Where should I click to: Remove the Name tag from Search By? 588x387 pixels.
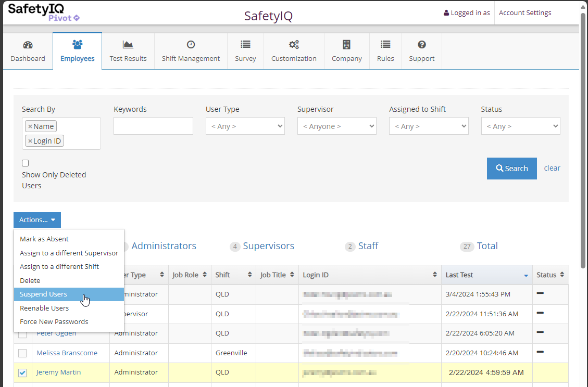(x=30, y=126)
